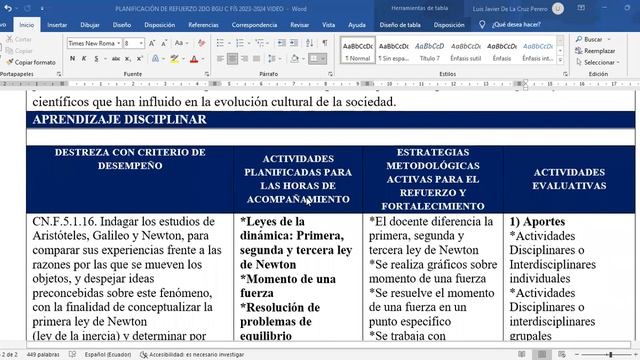The height and width of the screenshot is (360, 640).
Task: Open the Diseño ribbon tab
Action: click(122, 25)
